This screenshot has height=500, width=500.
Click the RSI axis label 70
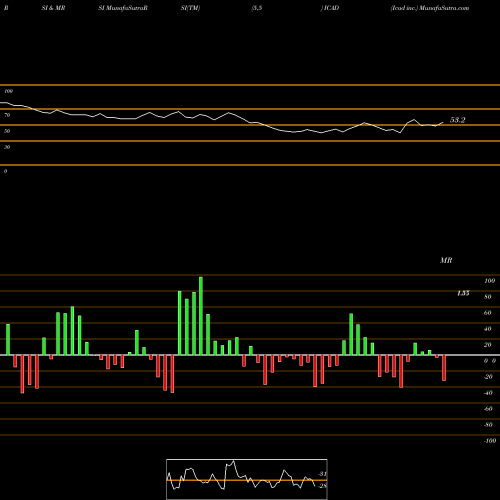(x=7, y=115)
